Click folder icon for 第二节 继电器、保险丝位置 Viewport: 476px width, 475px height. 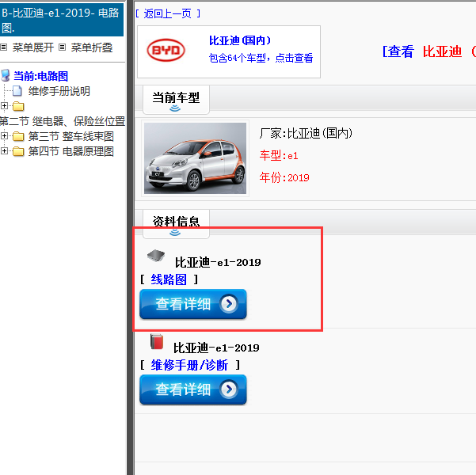pyautogui.click(x=18, y=106)
